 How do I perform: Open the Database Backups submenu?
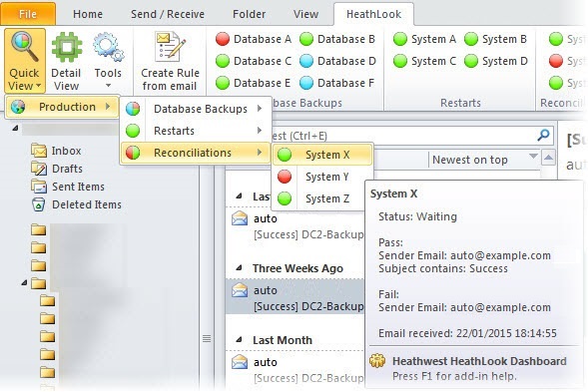pyautogui.click(x=195, y=109)
